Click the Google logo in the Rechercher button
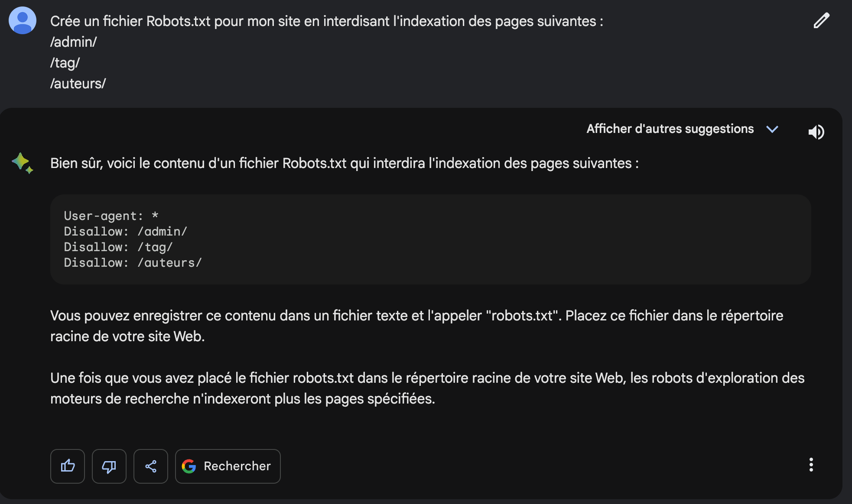Screen dimensions: 852x504 click(189, 466)
